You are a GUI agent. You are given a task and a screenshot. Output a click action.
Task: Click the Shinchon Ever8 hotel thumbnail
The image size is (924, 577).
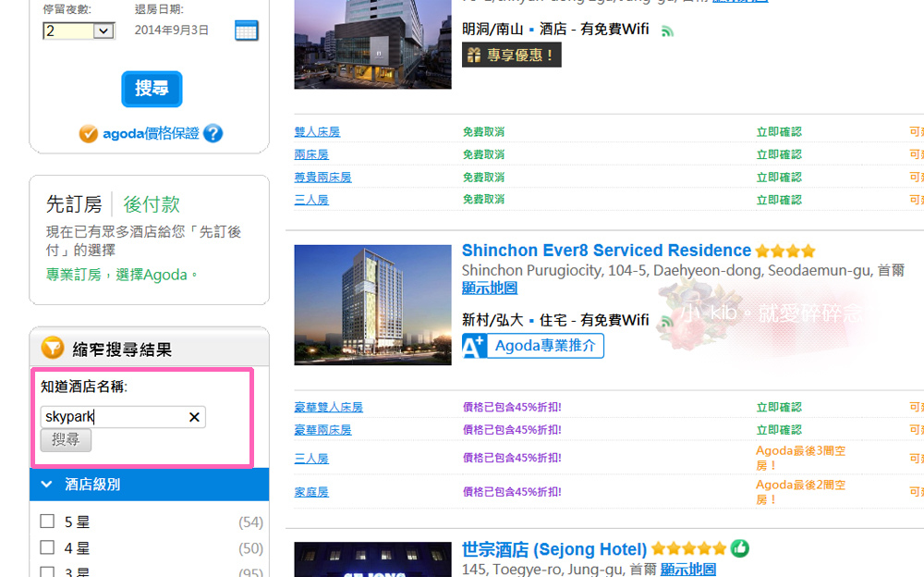[x=372, y=305]
